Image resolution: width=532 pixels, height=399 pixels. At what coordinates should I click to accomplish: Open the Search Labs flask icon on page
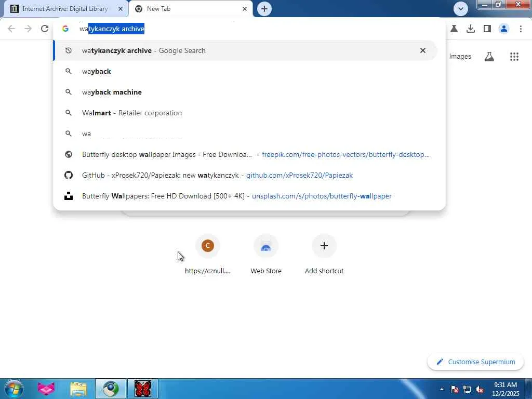(489, 56)
